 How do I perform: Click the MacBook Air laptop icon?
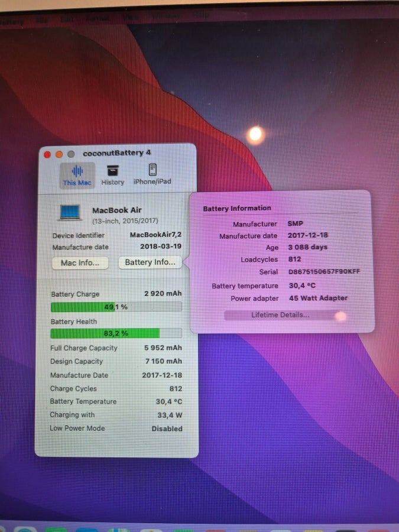[70, 213]
